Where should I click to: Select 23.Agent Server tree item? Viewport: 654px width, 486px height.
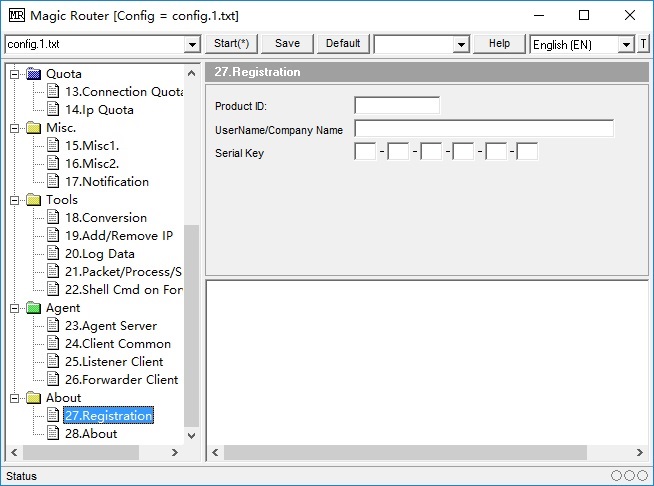click(111, 326)
